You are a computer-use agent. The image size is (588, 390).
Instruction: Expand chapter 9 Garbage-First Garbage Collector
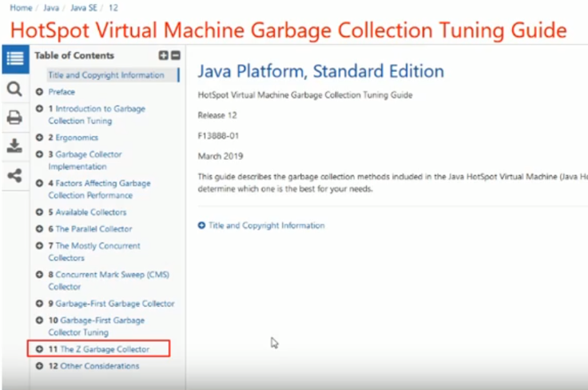[39, 304]
